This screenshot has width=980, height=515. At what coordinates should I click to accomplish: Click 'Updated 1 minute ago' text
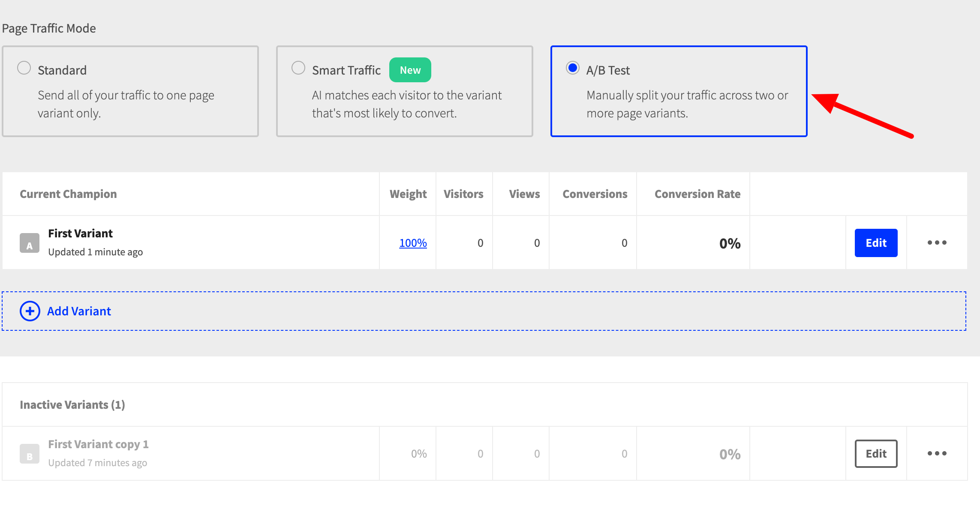pos(95,252)
